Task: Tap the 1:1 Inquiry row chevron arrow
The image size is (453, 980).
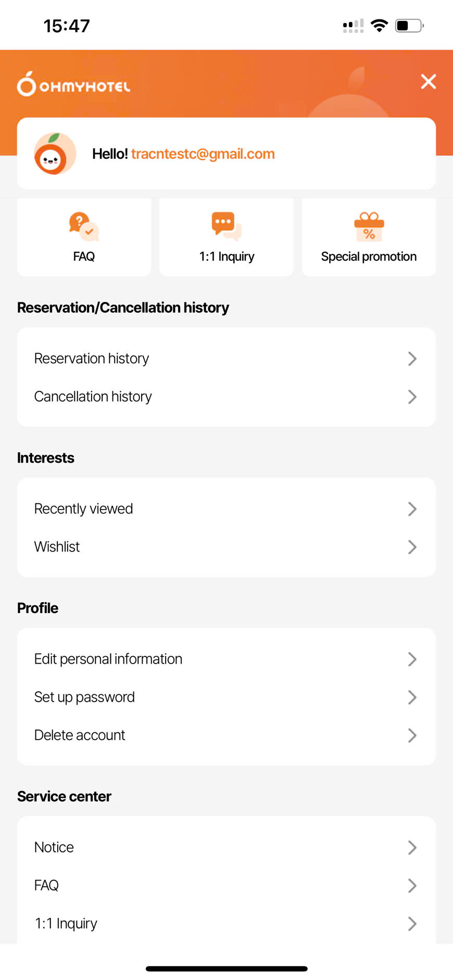Action: point(412,923)
